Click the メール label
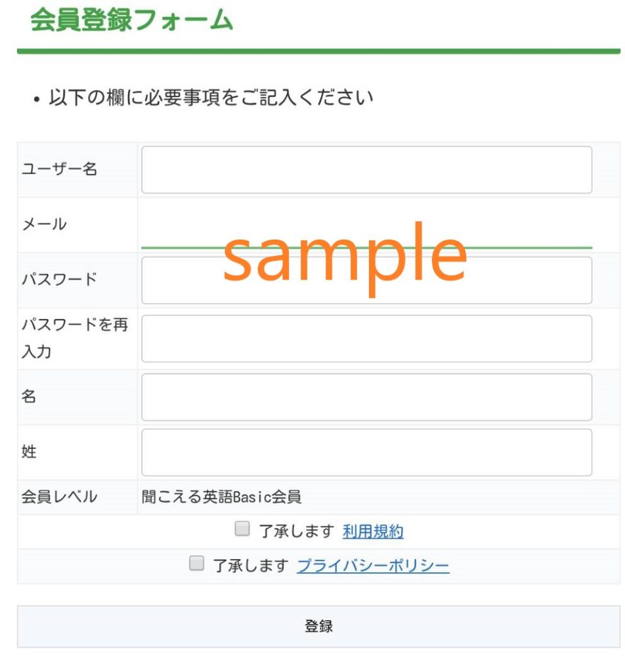The width and height of the screenshot is (625, 672). [45, 224]
